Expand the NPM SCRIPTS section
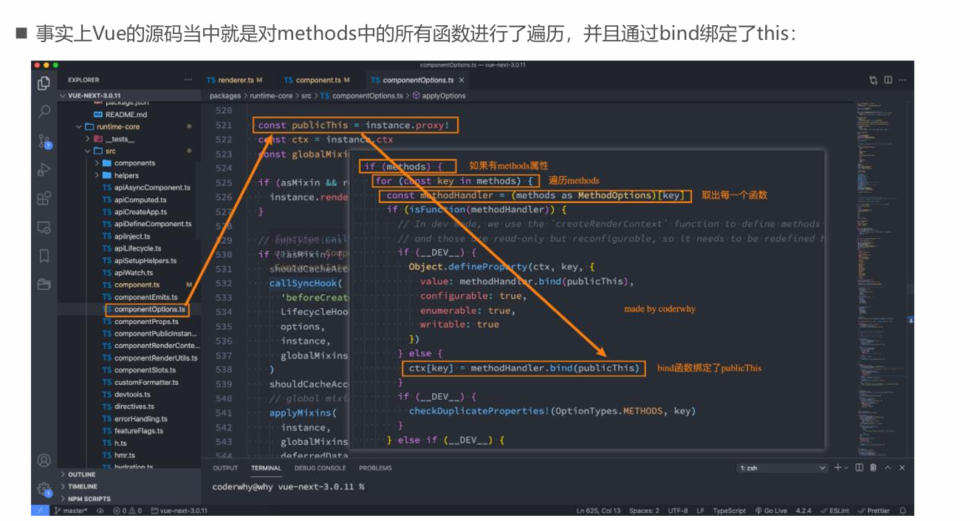This screenshot has width=980, height=521. pos(129,499)
